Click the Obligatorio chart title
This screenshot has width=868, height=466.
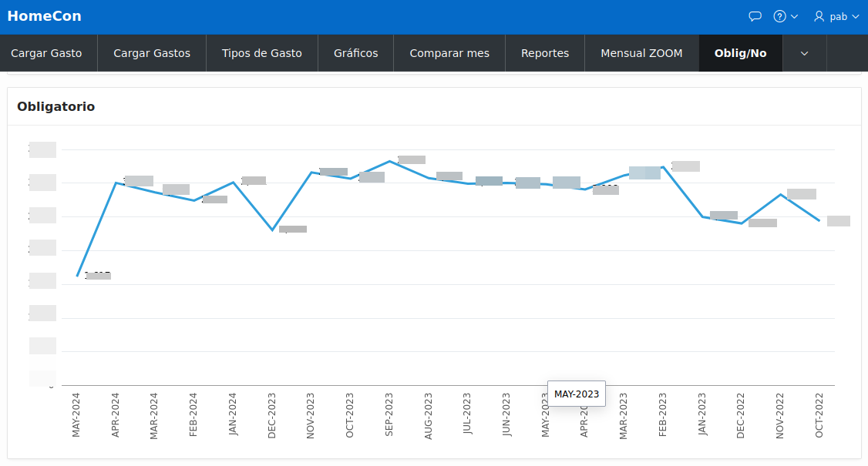pos(56,106)
